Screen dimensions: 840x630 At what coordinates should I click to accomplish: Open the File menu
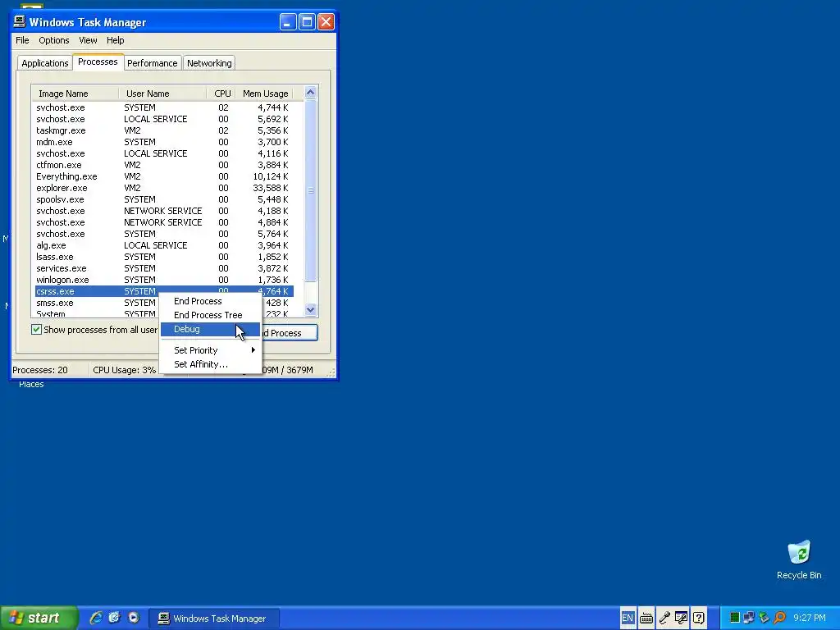[22, 40]
